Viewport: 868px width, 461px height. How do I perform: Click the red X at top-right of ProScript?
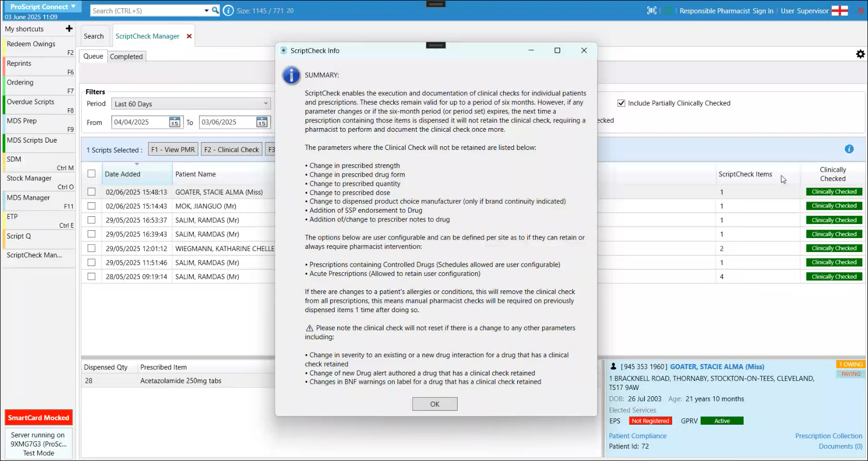click(x=861, y=10)
